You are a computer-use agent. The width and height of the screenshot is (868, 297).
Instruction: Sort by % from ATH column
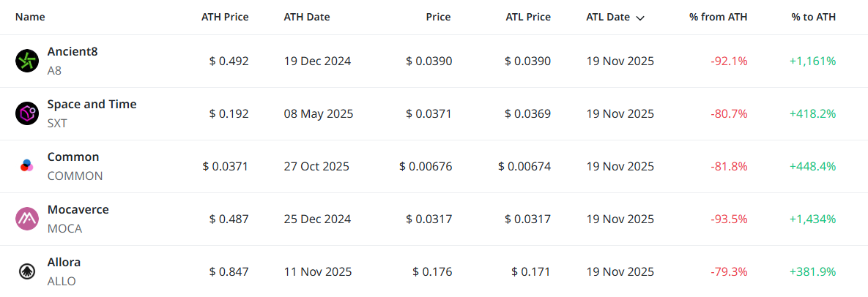coord(718,17)
